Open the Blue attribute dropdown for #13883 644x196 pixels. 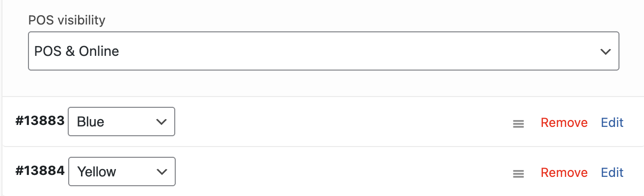click(121, 122)
